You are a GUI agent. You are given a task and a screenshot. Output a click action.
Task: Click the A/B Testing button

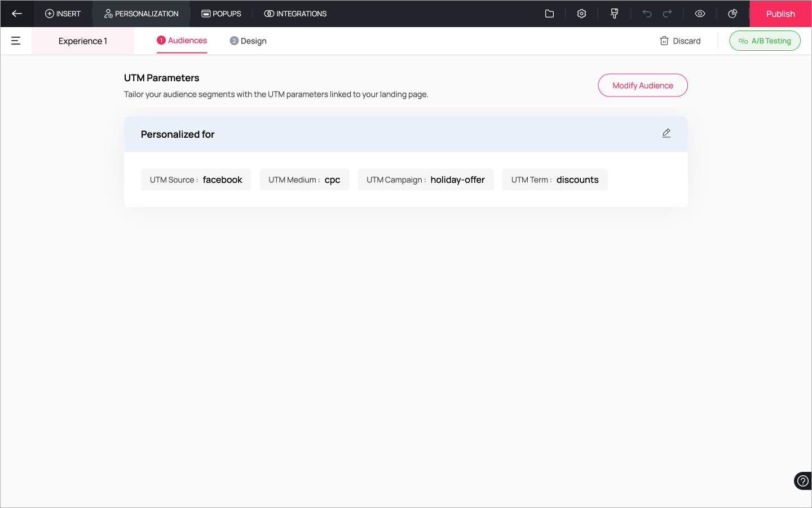pos(765,41)
